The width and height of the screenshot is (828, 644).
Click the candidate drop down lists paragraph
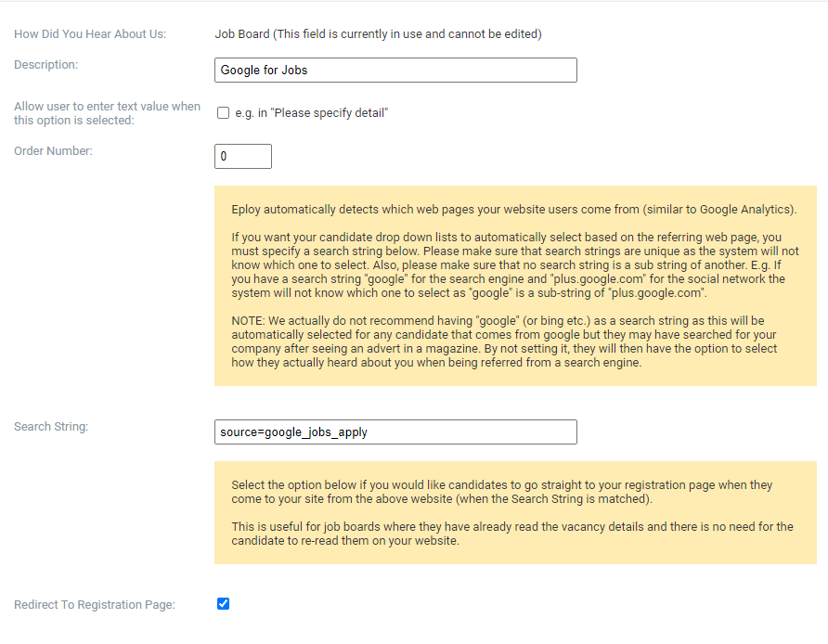point(515,265)
